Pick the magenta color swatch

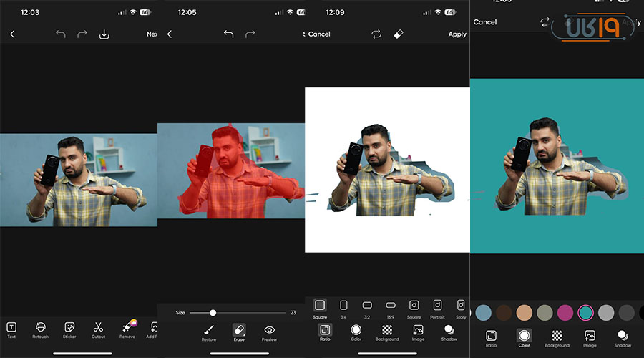tap(565, 312)
